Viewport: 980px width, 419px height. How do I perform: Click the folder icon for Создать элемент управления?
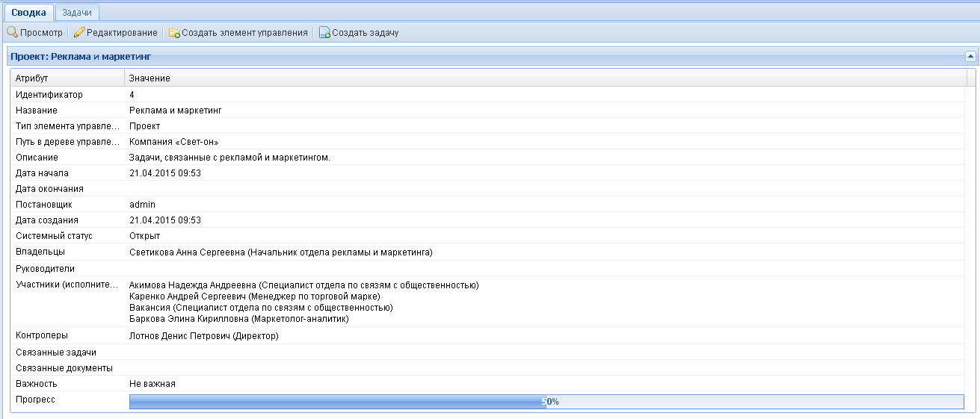174,33
